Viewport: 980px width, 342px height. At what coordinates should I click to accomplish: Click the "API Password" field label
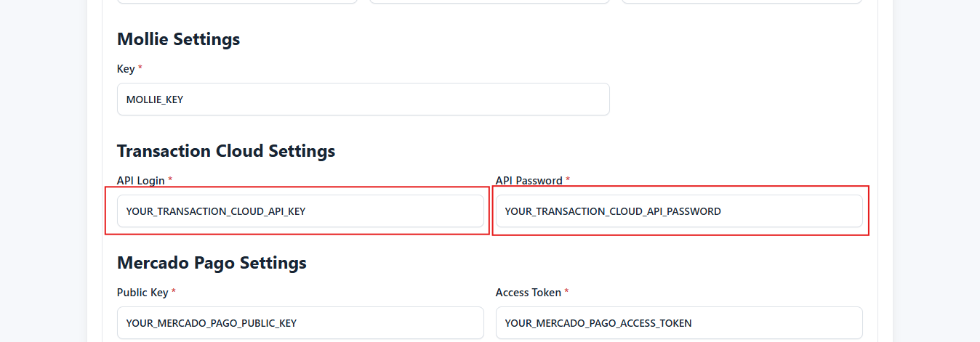[529, 180]
